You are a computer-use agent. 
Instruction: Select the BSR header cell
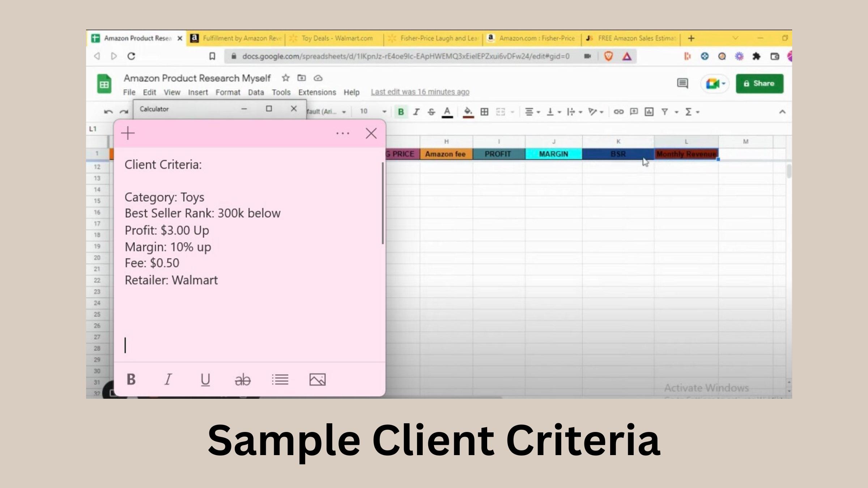point(618,154)
